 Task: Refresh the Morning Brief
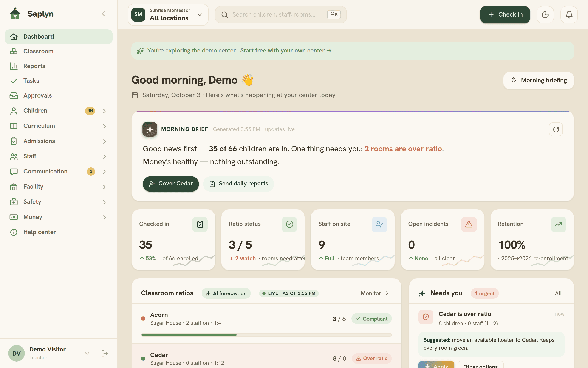[556, 129]
